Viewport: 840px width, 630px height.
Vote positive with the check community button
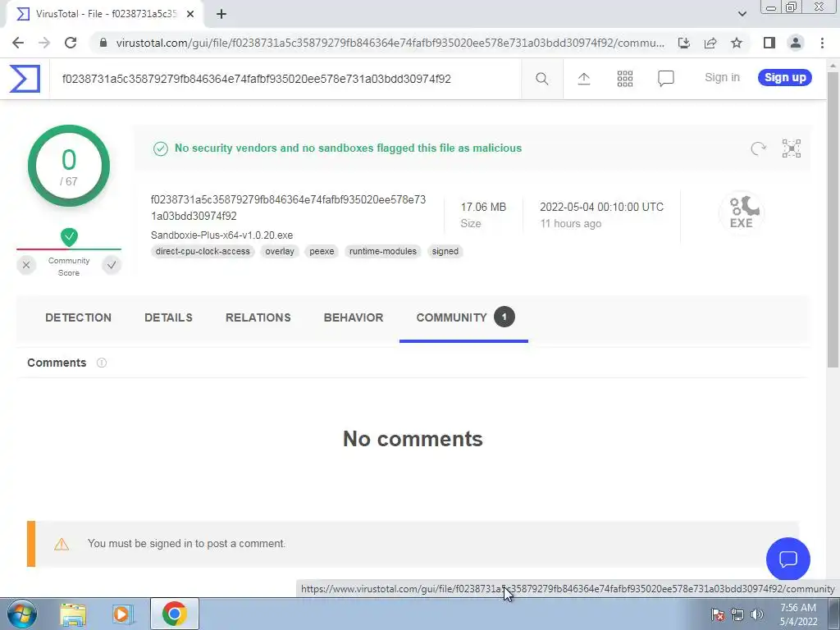click(112, 265)
